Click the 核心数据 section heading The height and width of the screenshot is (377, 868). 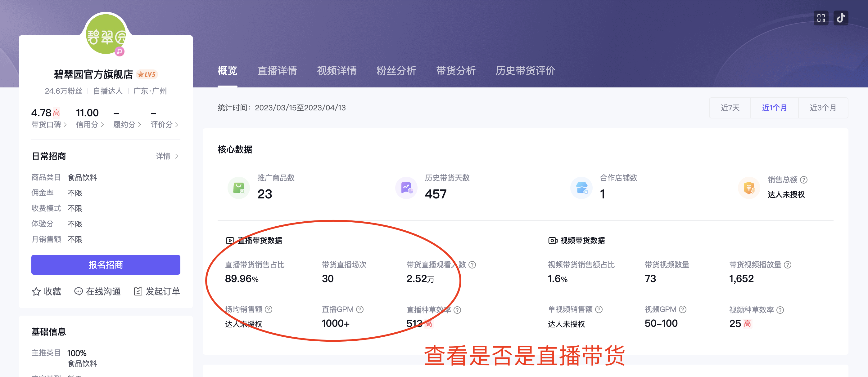click(235, 149)
